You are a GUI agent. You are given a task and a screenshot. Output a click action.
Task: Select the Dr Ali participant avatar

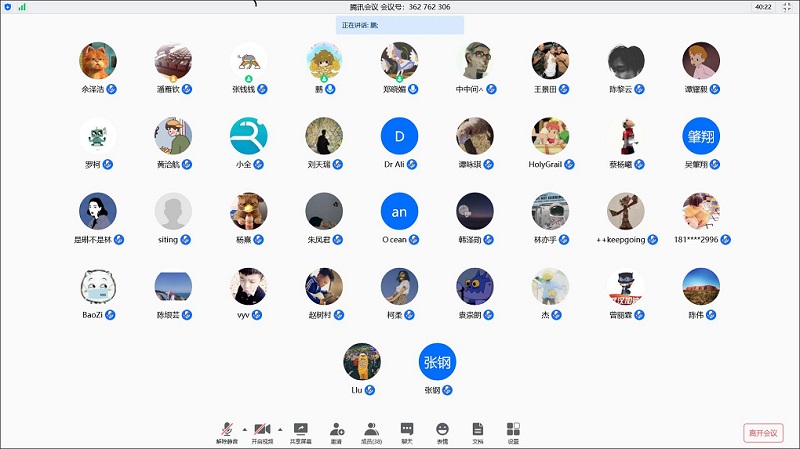click(x=399, y=136)
